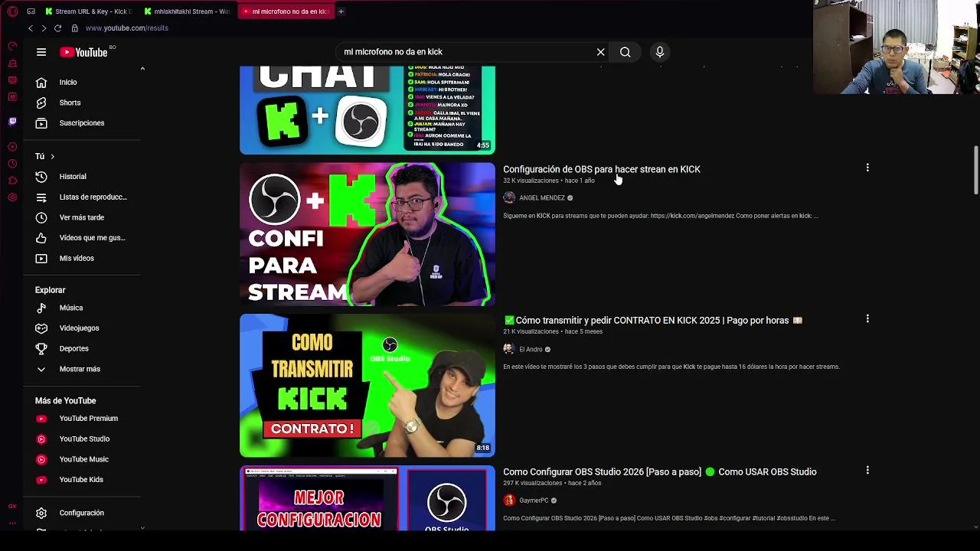Image resolution: width=980 pixels, height=551 pixels.
Task: Click the YouTube logo
Action: coord(83,52)
